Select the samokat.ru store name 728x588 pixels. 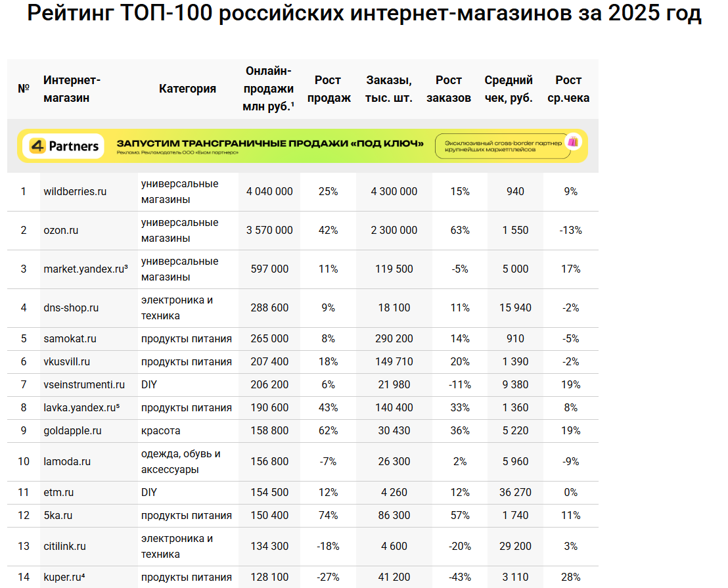pos(70,339)
